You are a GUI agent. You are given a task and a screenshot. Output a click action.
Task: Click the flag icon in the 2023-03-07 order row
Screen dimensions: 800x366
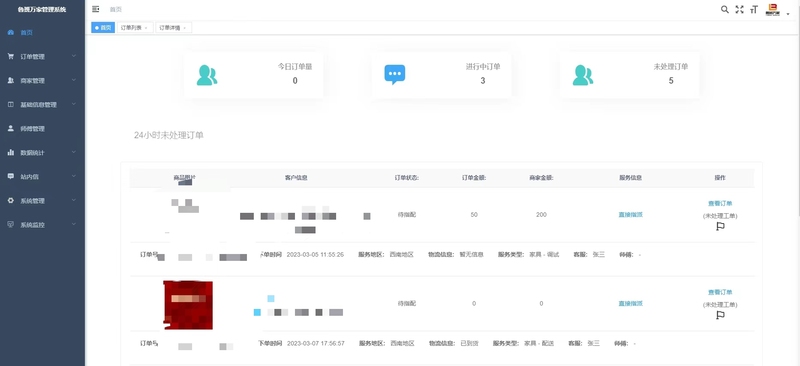pos(720,315)
